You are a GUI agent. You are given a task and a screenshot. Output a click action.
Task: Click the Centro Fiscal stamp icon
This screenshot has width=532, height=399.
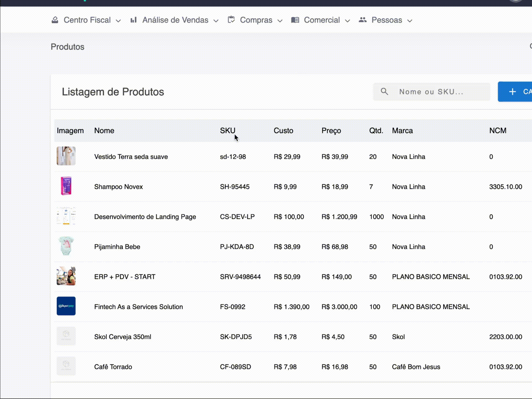55,20
